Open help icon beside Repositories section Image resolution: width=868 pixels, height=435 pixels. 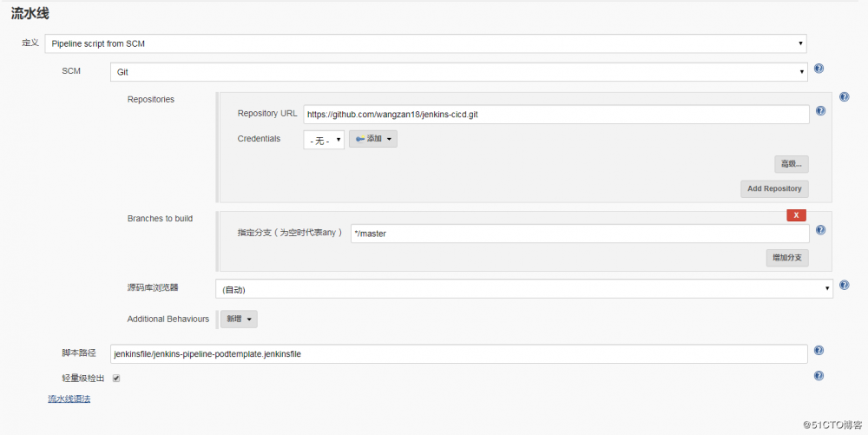[x=845, y=97]
